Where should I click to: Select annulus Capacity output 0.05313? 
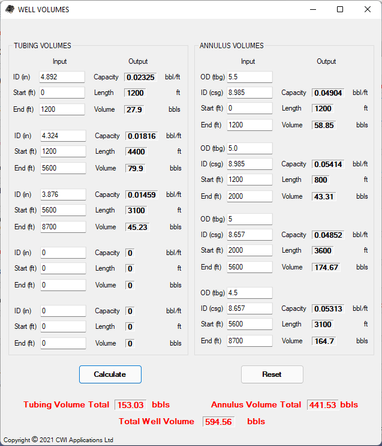328,309
